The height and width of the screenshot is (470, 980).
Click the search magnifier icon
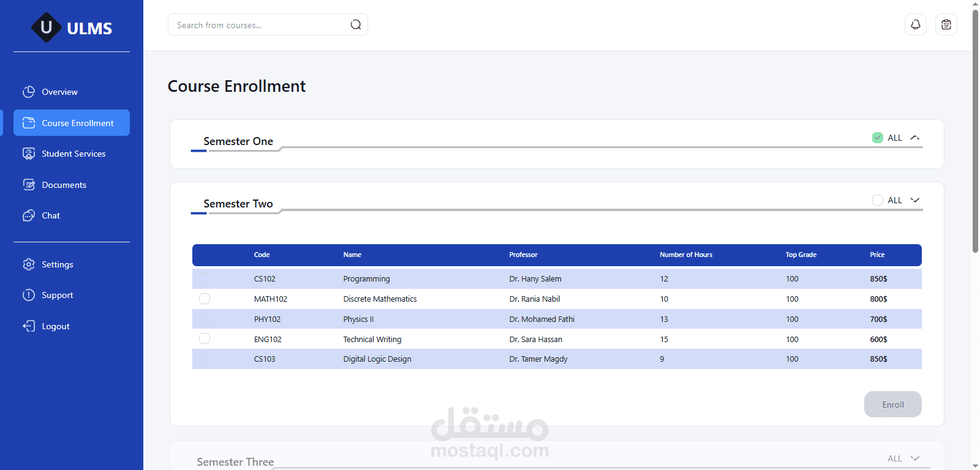[x=356, y=24]
